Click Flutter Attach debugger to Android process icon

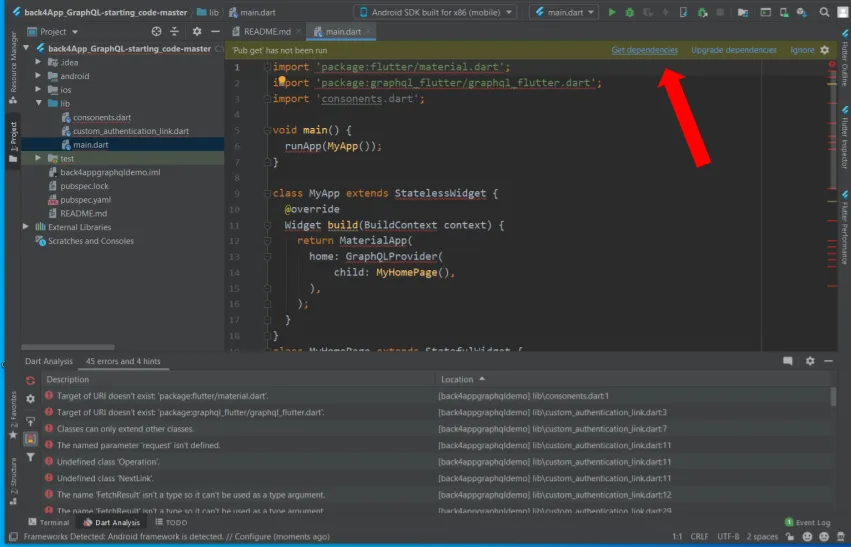702,12
